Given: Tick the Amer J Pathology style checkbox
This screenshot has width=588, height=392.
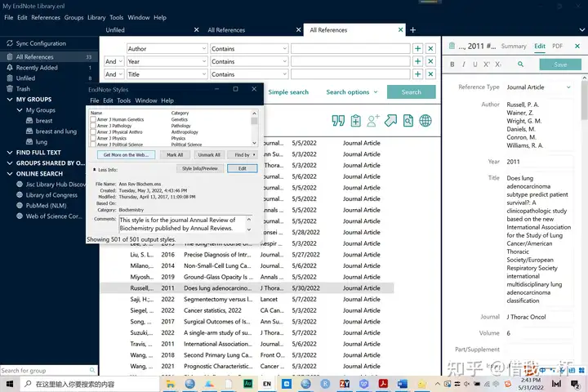Looking at the screenshot, I should point(93,126).
